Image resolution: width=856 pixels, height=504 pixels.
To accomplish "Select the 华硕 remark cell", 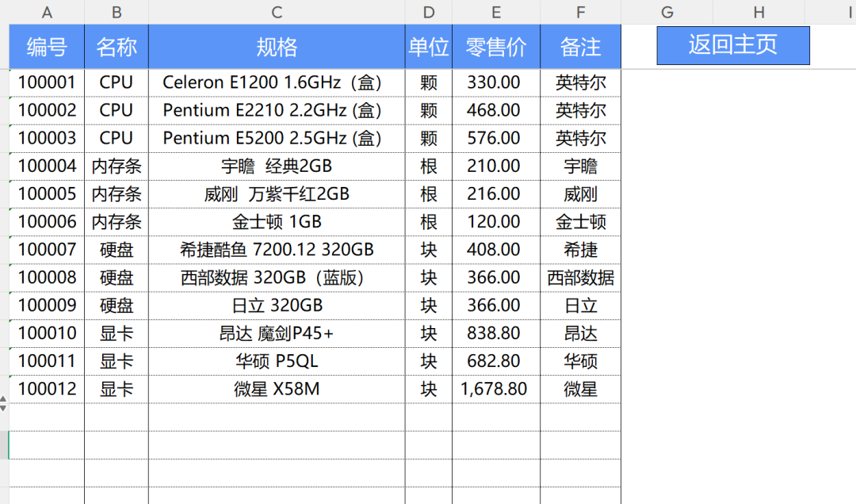I will pyautogui.click(x=580, y=361).
